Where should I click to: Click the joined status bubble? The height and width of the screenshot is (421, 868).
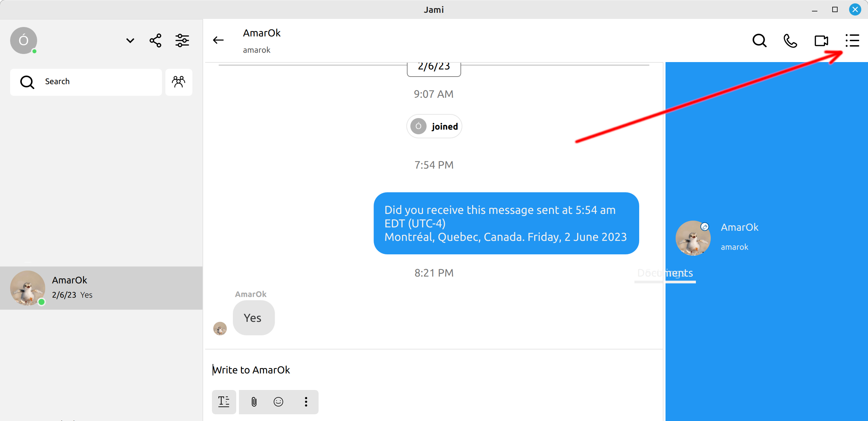434,126
